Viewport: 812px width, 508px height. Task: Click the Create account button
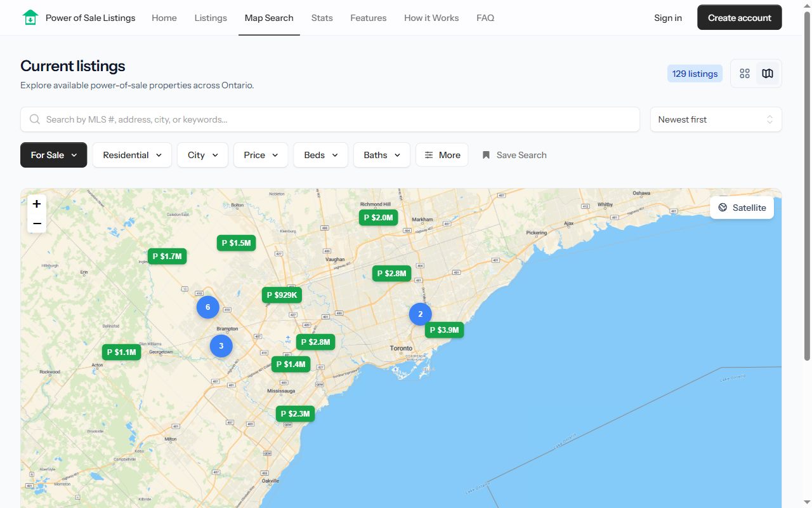pos(740,18)
